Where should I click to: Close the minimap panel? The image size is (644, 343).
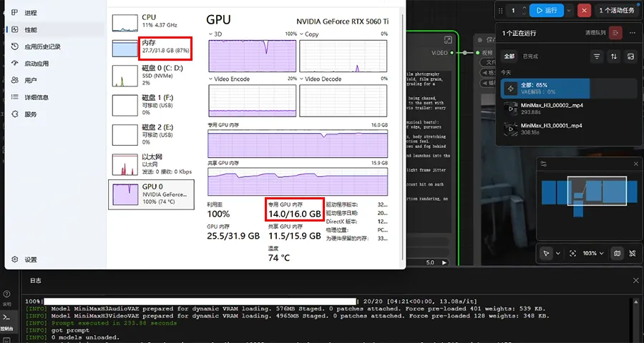coord(636,164)
